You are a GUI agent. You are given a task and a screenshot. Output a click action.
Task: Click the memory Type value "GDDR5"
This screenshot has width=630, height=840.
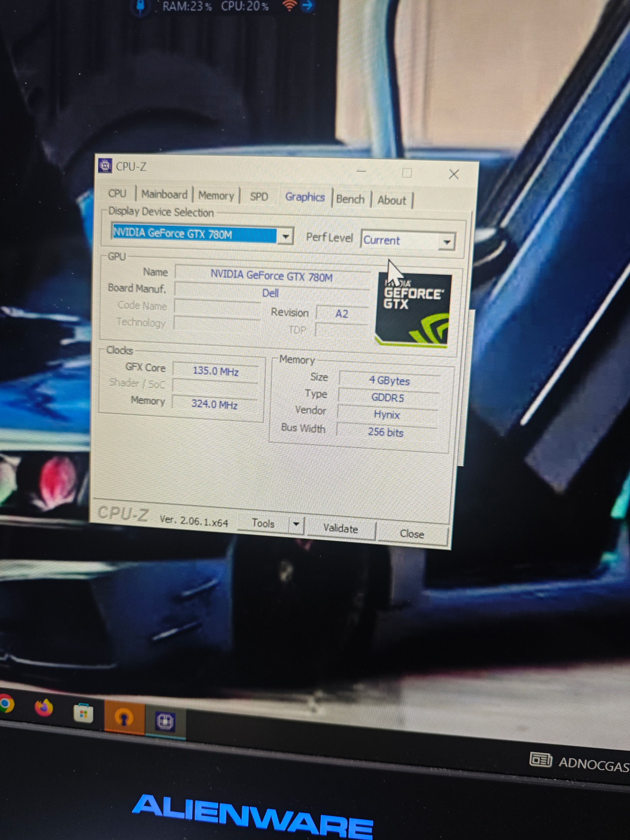pos(388,398)
